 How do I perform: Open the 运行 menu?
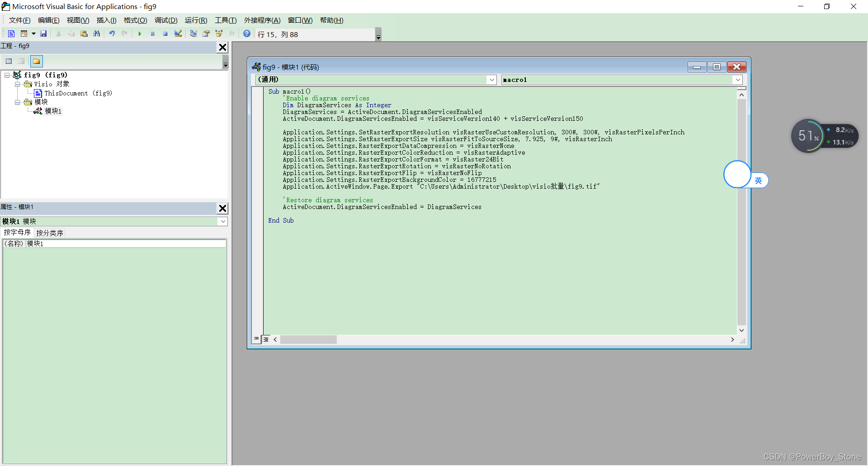click(x=196, y=20)
